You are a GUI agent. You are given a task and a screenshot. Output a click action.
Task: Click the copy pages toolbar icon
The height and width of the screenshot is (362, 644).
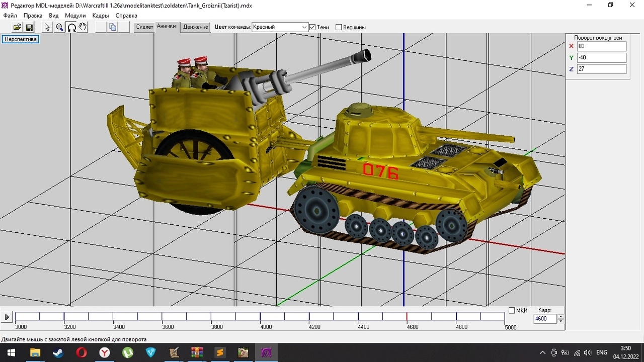tap(113, 27)
